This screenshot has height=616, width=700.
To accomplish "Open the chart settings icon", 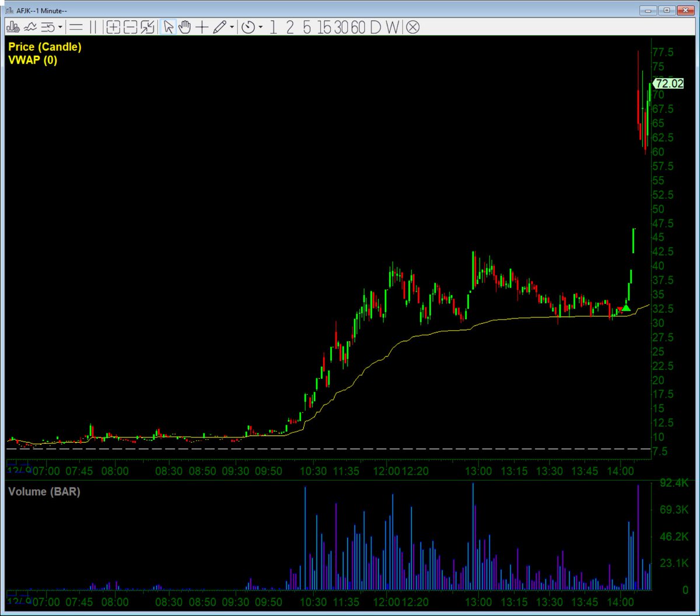I will 14,27.
